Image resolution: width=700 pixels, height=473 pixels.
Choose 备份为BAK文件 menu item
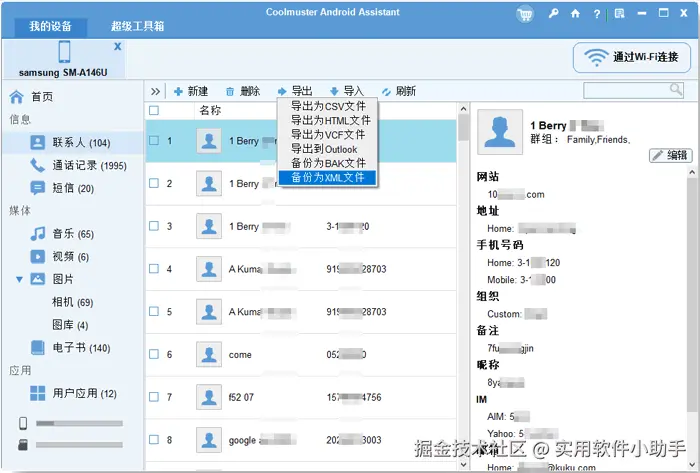pyautogui.click(x=328, y=163)
